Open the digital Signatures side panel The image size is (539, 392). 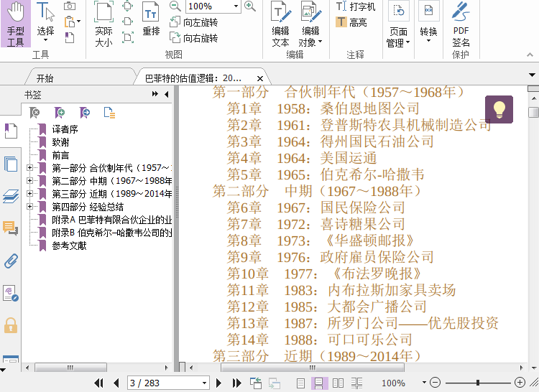tap(11, 293)
